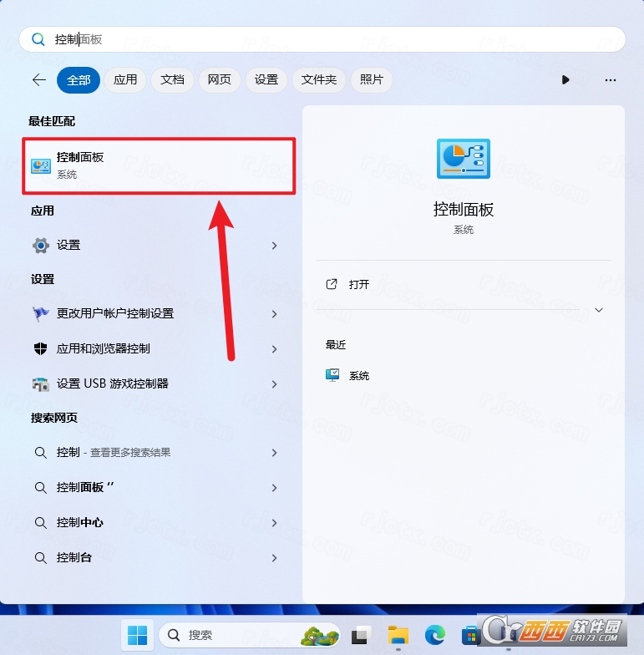
Task: Open the 控制面板 best match result
Action: pyautogui.click(x=159, y=165)
